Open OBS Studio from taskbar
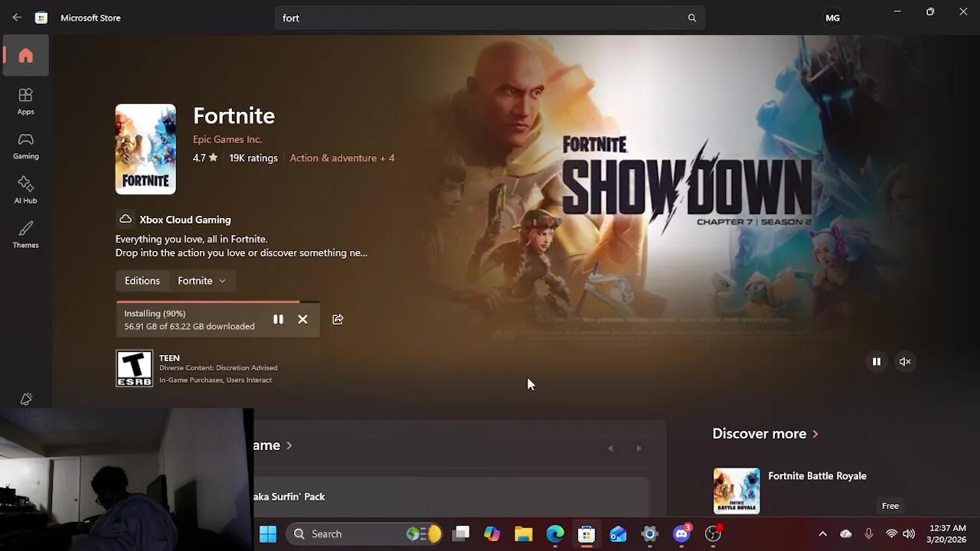This screenshot has width=980, height=551. (x=713, y=534)
